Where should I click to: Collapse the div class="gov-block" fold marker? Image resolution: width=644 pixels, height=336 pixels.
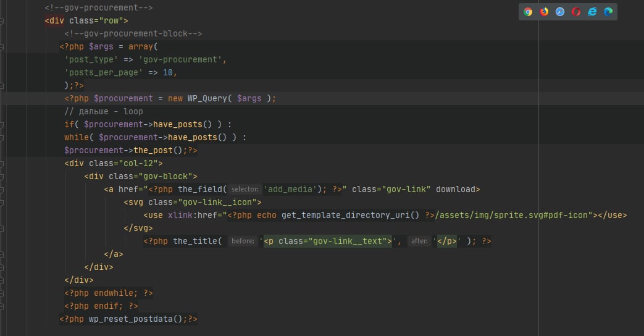pos(2,177)
